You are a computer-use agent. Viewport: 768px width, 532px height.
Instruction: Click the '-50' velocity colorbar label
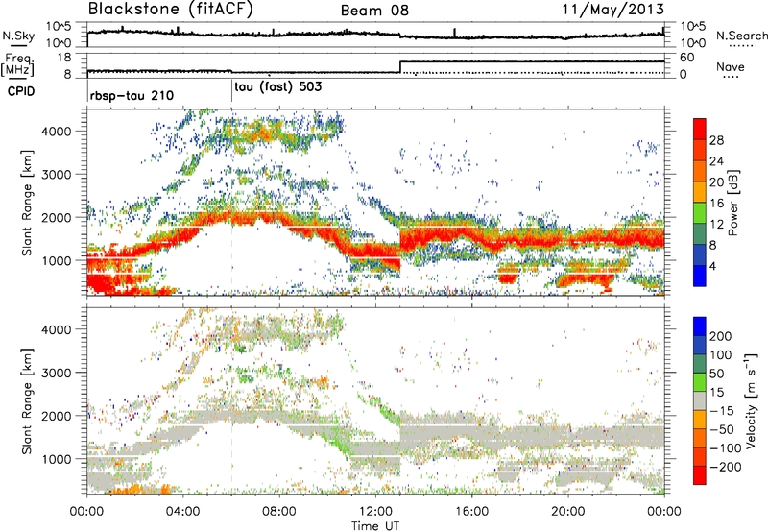721,429
